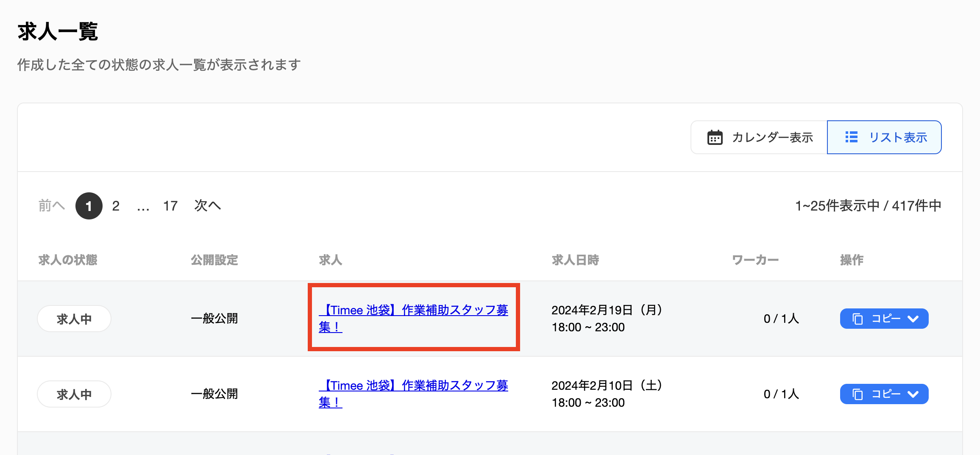Click the コピー button for the 2月19日 job

click(x=884, y=319)
